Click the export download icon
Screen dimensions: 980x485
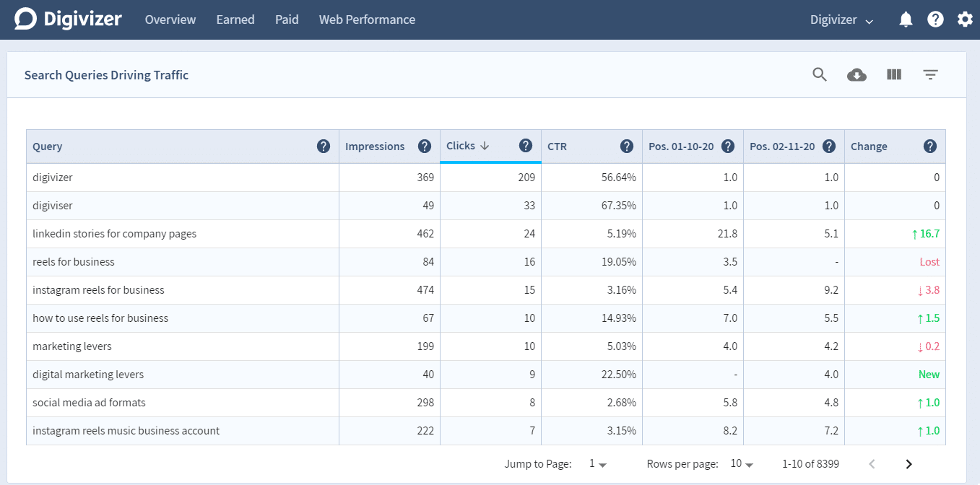click(857, 74)
